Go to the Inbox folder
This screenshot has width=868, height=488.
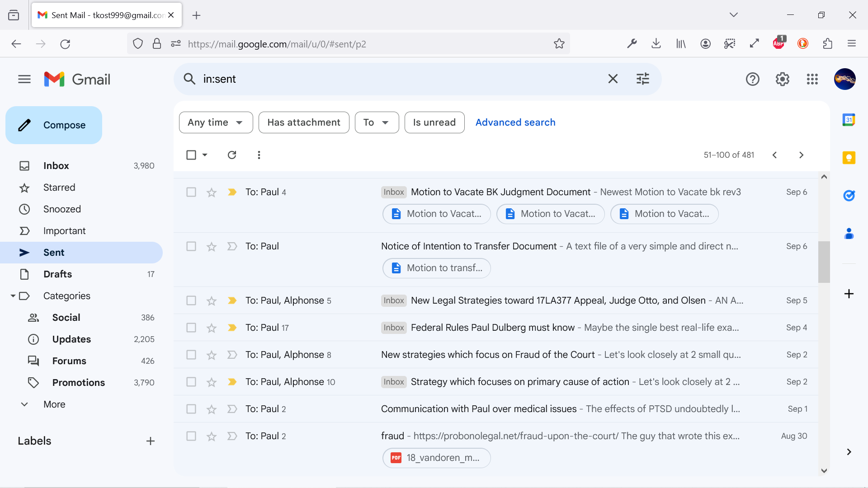pos(56,166)
